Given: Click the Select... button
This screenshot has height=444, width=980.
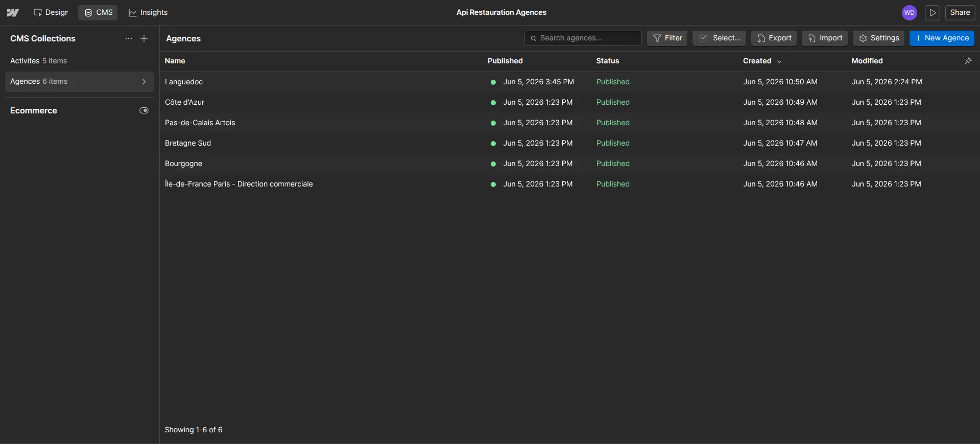Looking at the screenshot, I should tap(719, 38).
